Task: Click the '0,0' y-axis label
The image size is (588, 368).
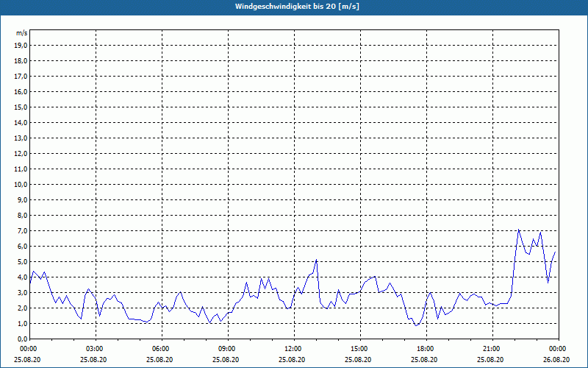Action: (x=23, y=339)
